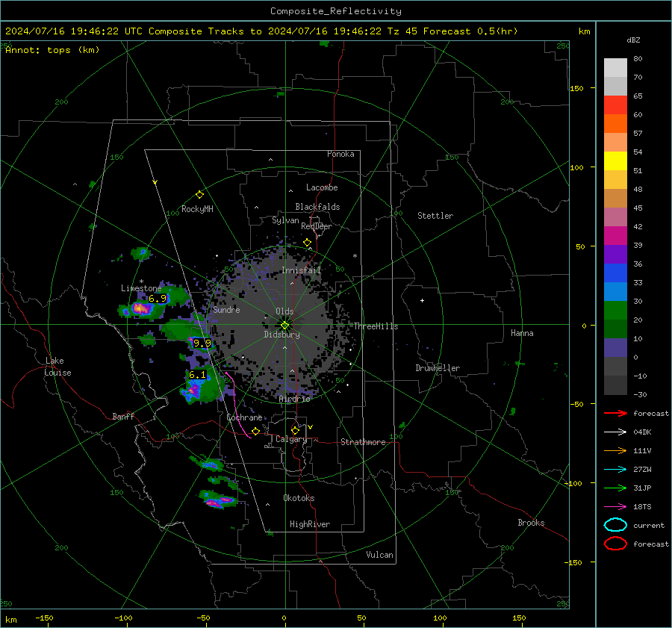Click the storm top label 6.1

pos(198,375)
